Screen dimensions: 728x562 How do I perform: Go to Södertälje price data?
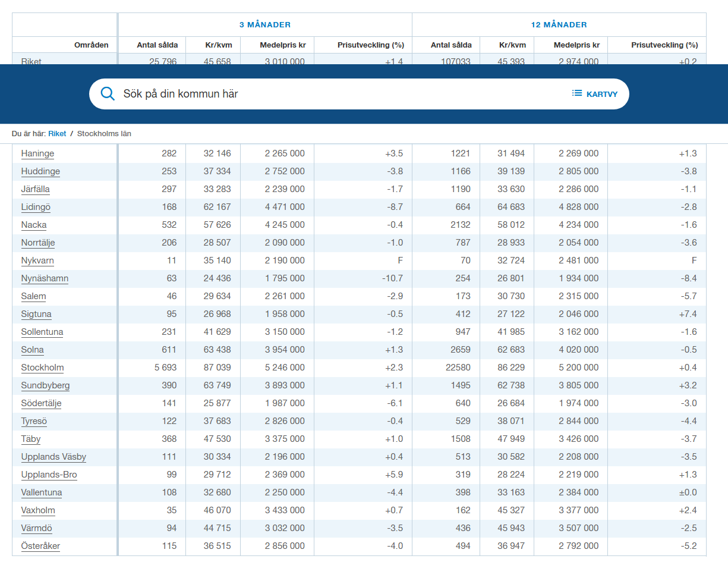click(x=41, y=403)
